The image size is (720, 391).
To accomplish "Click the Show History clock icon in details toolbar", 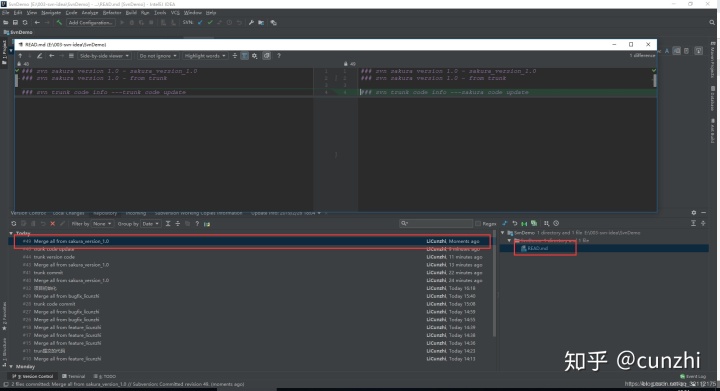I will tap(556, 223).
